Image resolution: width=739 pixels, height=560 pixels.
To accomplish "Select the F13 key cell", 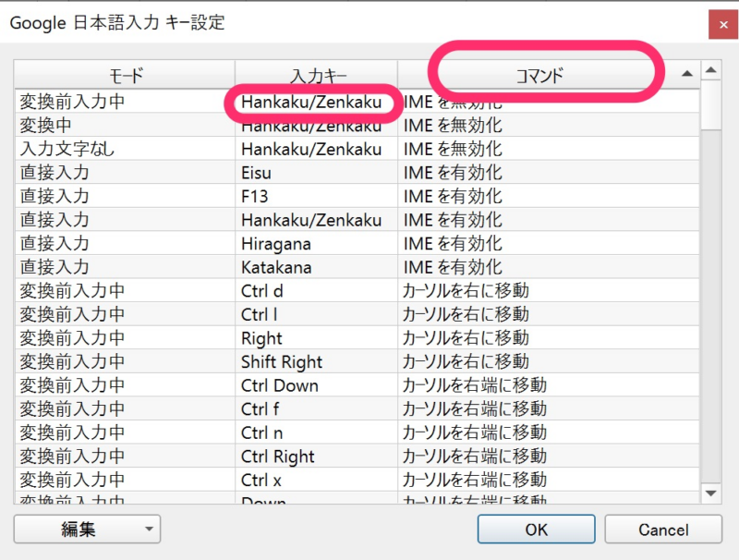I will [x=316, y=196].
